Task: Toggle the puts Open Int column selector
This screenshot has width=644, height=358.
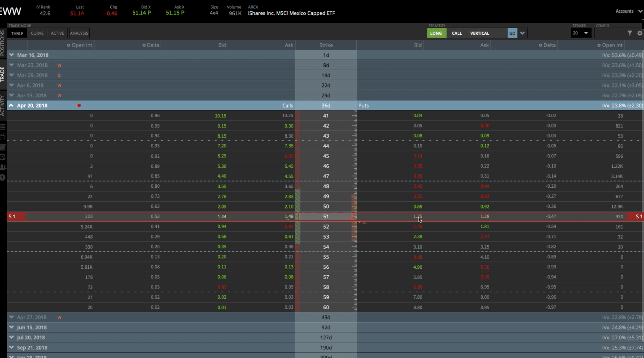Action: coord(599,45)
